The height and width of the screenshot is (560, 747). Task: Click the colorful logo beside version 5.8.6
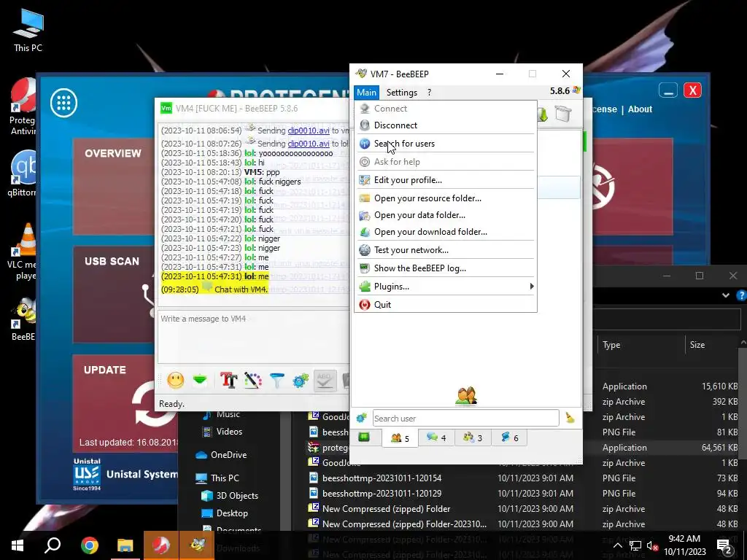(576, 90)
